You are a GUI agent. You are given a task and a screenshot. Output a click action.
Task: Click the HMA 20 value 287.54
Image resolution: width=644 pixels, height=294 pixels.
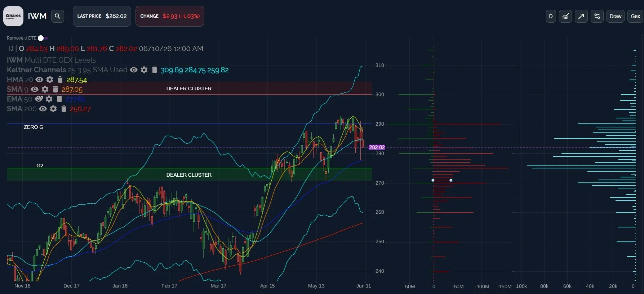click(x=76, y=80)
